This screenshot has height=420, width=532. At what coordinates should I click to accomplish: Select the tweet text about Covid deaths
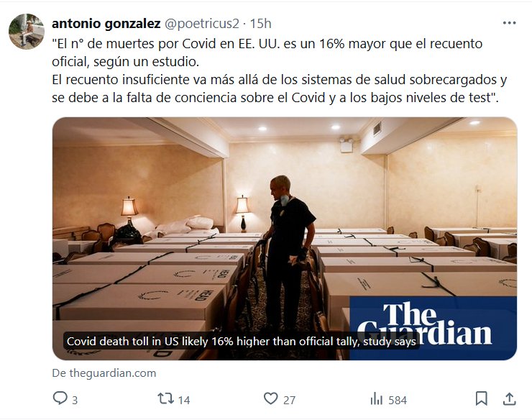pos(279,70)
